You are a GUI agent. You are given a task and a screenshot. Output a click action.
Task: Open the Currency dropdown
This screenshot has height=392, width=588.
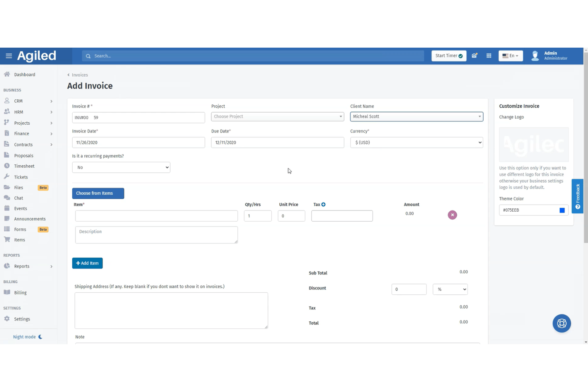click(416, 142)
